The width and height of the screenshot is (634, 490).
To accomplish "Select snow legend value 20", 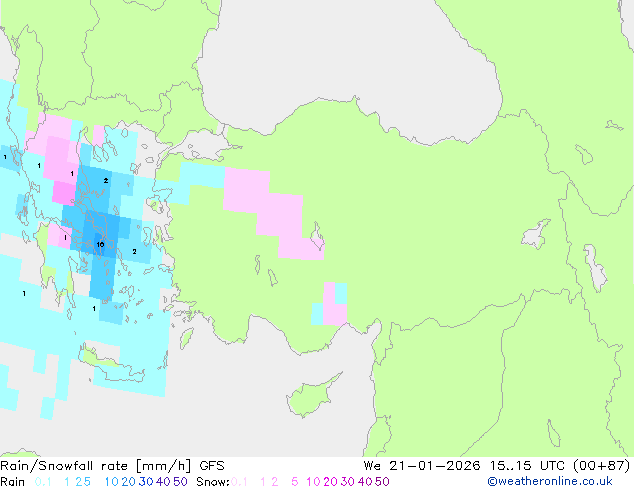I will [330, 482].
